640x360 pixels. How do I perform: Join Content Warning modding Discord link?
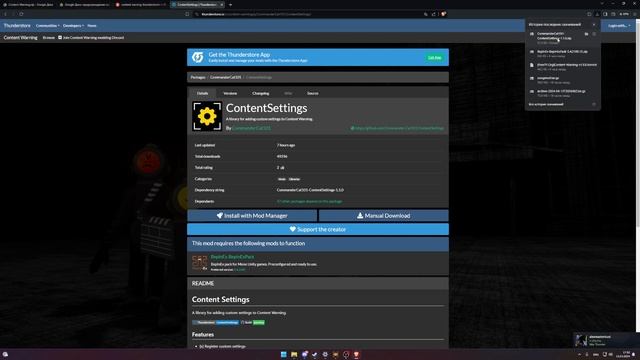[x=91, y=38]
